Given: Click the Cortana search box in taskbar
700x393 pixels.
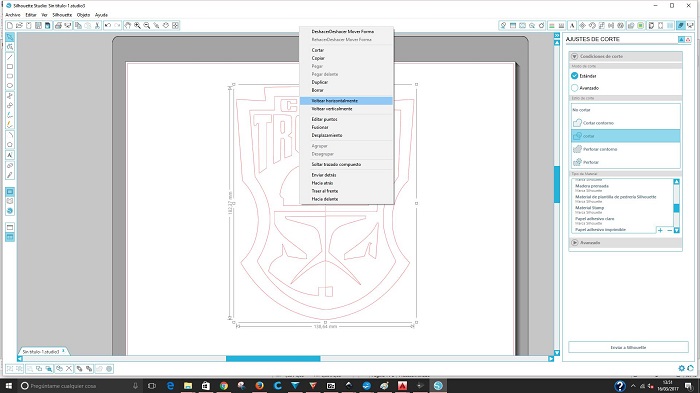Looking at the screenshot, I should pos(80,385).
